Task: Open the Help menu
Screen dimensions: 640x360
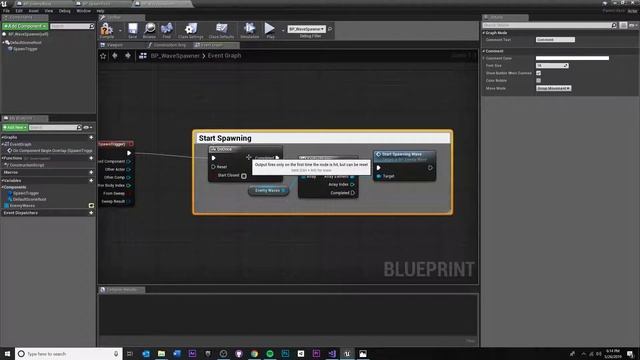Action: pyautogui.click(x=100, y=11)
